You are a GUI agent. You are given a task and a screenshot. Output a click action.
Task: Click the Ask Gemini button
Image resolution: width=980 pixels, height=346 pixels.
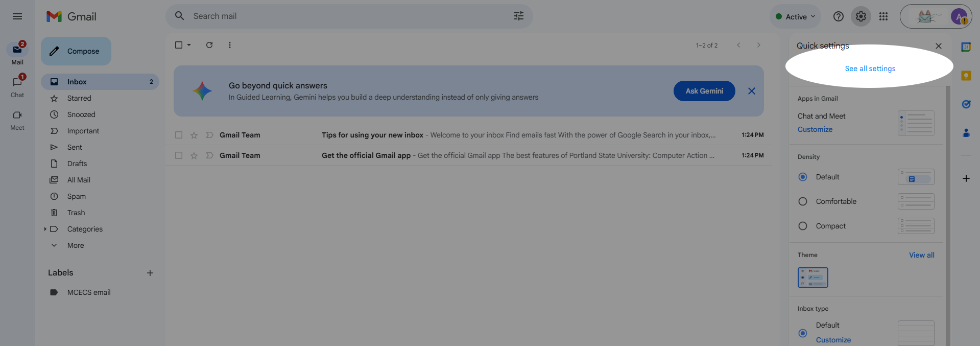(704, 91)
